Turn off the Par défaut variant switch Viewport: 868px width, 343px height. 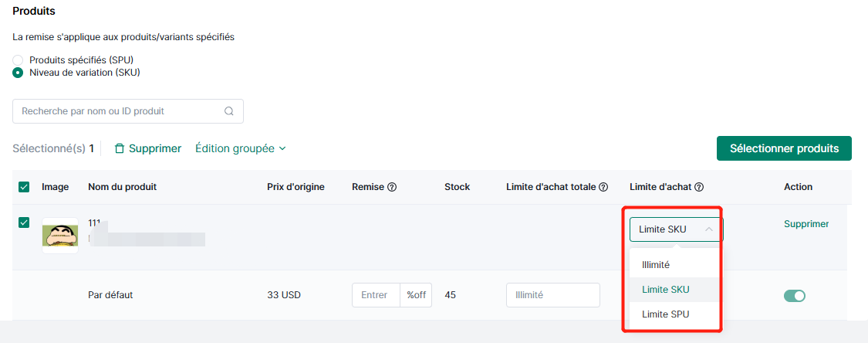pyautogui.click(x=795, y=296)
